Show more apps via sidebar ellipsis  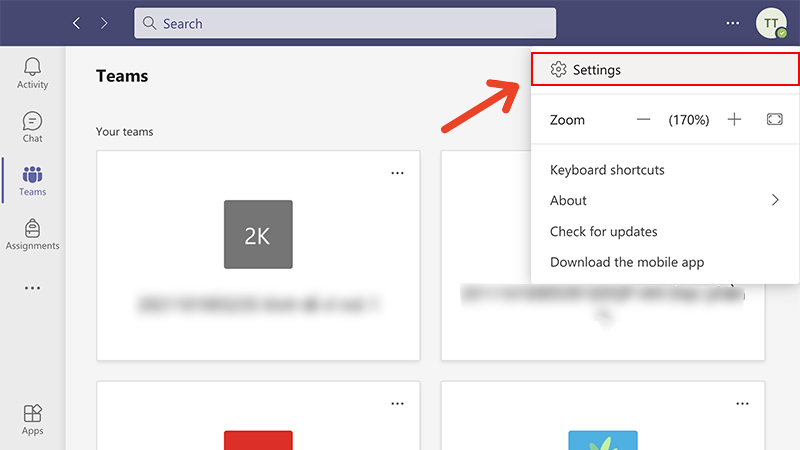pyautogui.click(x=32, y=288)
